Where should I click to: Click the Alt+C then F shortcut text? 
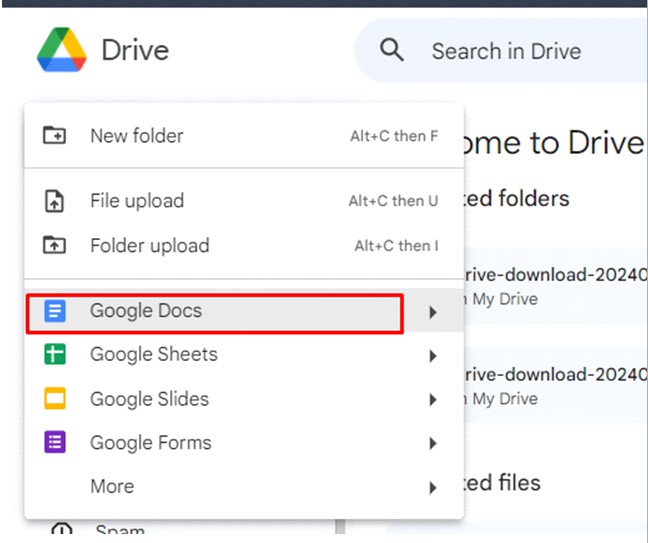[x=394, y=136]
